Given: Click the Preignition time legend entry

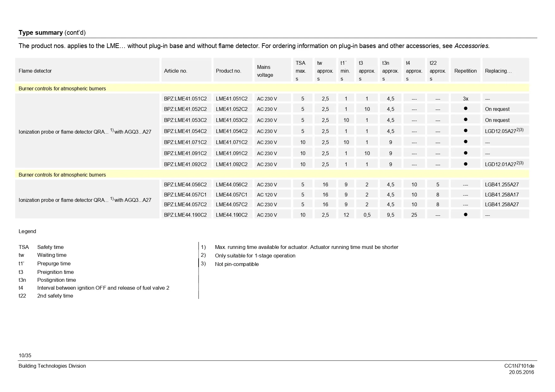Looking at the screenshot, I should point(55,272).
